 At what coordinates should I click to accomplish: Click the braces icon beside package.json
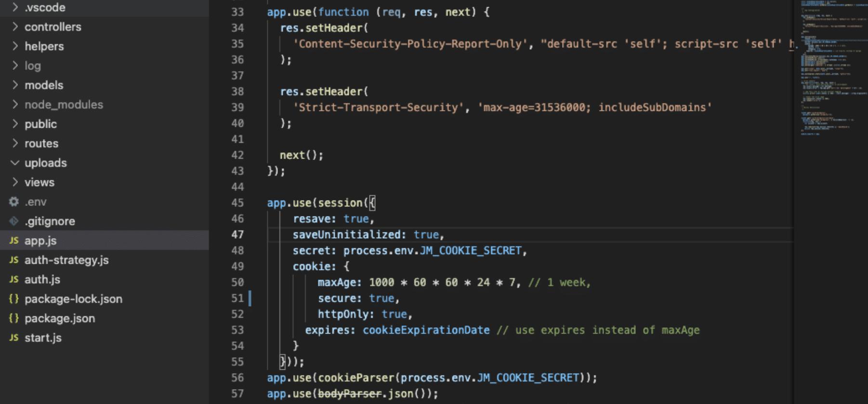coord(14,318)
